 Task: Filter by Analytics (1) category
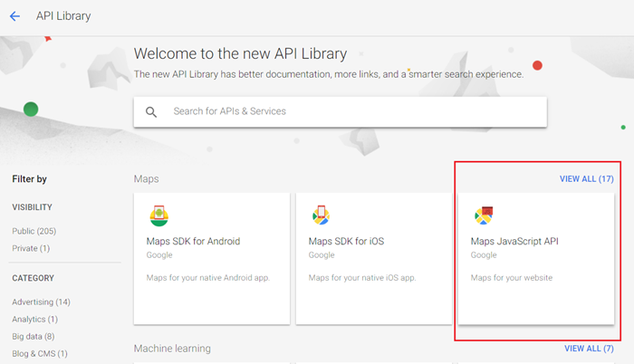click(x=34, y=320)
